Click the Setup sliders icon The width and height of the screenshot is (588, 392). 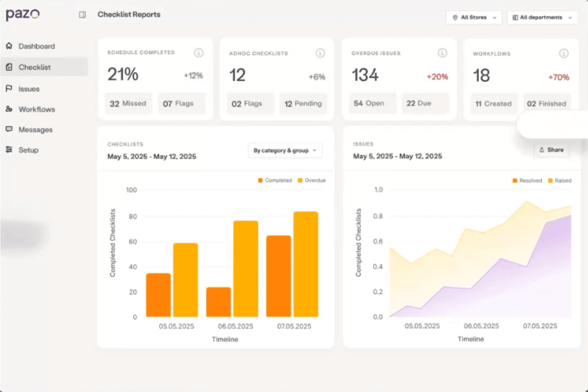click(9, 149)
